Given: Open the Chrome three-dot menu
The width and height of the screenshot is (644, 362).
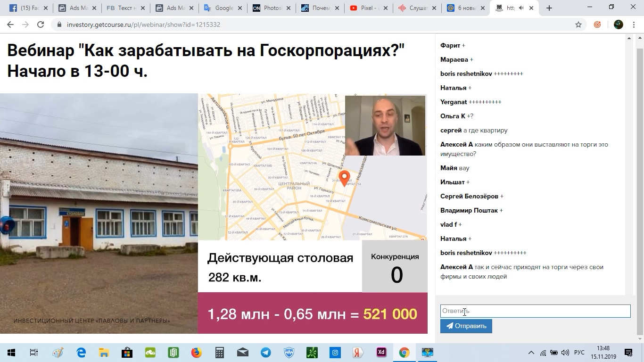Looking at the screenshot, I should pos(633,24).
